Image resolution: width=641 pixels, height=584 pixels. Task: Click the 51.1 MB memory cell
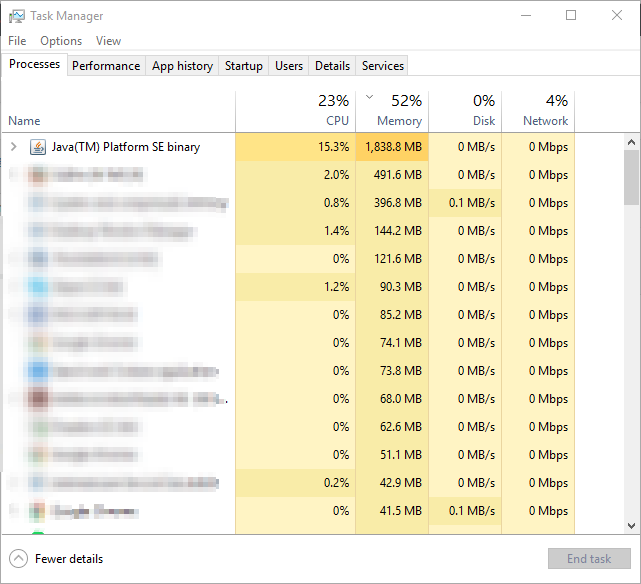coord(392,455)
